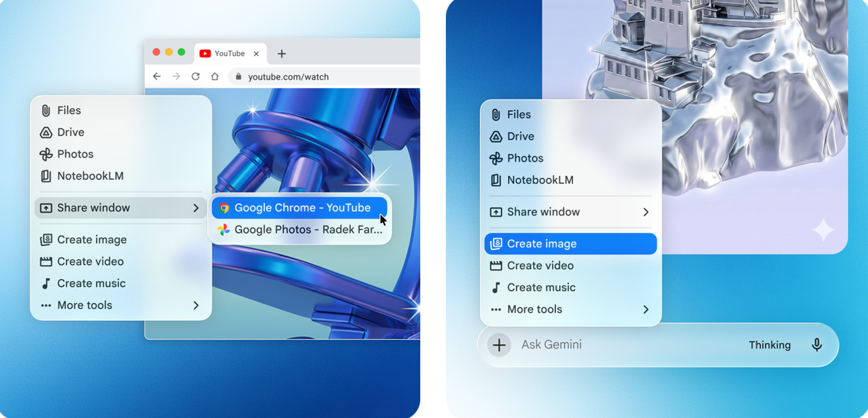Choose Create music in the left menu
868x418 pixels.
91,283
